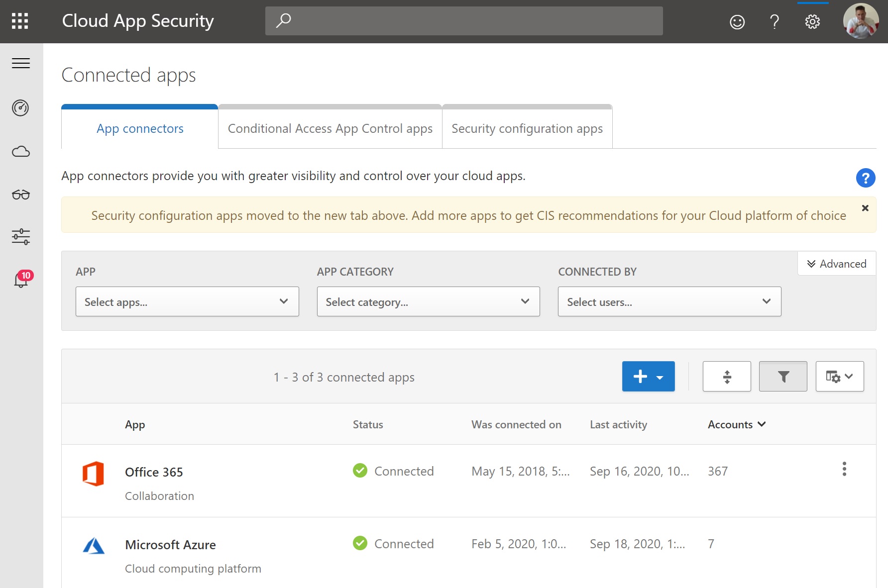Expand the Advanced filter options

tap(836, 264)
